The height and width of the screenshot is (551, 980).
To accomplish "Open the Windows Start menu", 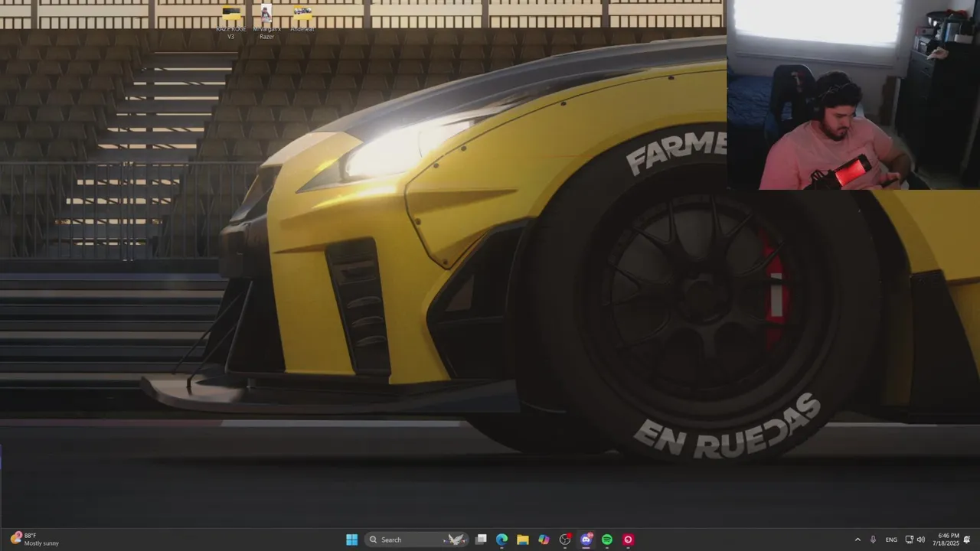I will coord(351,540).
